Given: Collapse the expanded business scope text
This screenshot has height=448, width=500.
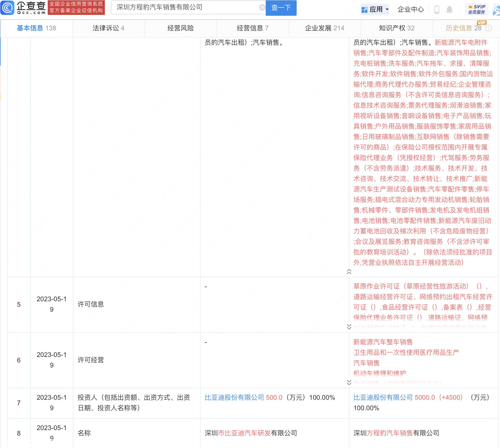Looking at the screenshot, I should [349, 272].
